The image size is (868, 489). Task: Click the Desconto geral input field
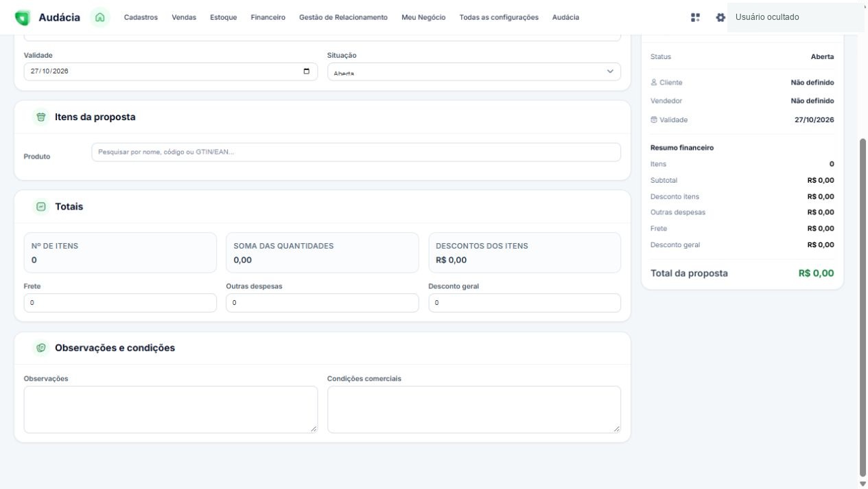[525, 303]
